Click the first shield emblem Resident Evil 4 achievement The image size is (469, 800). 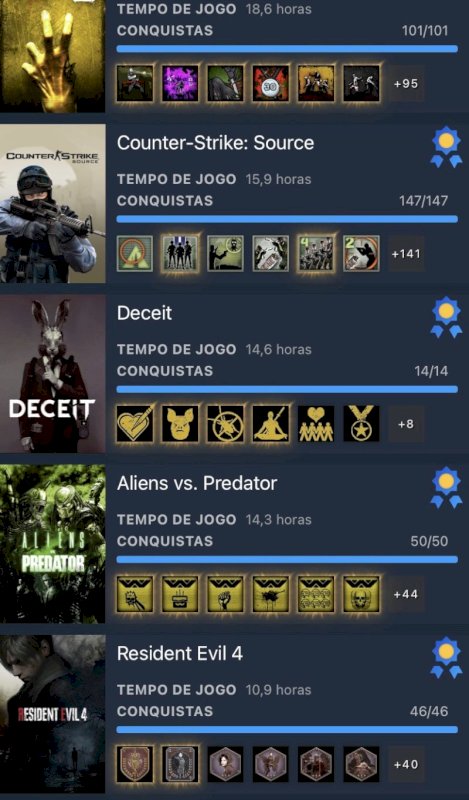(x=135, y=764)
